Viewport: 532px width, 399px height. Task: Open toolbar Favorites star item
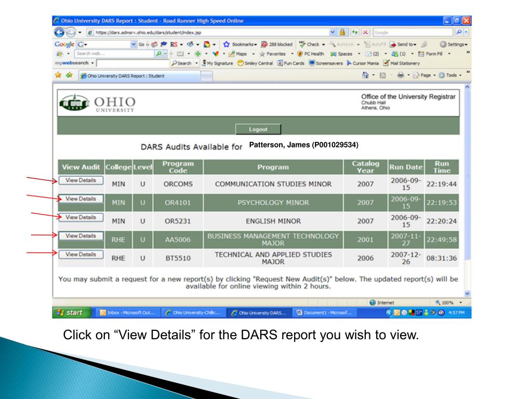click(272, 54)
